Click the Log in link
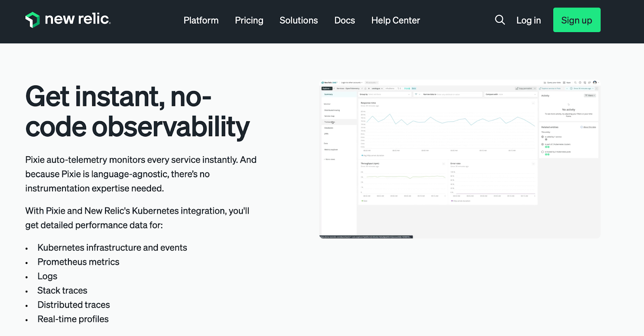This screenshot has width=644, height=336. (x=528, y=20)
